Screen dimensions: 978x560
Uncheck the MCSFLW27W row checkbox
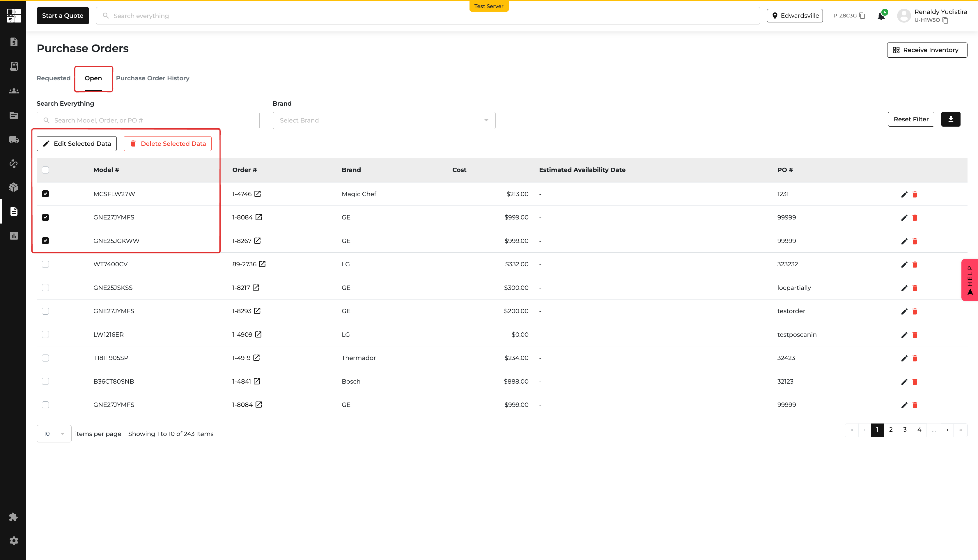click(x=45, y=194)
